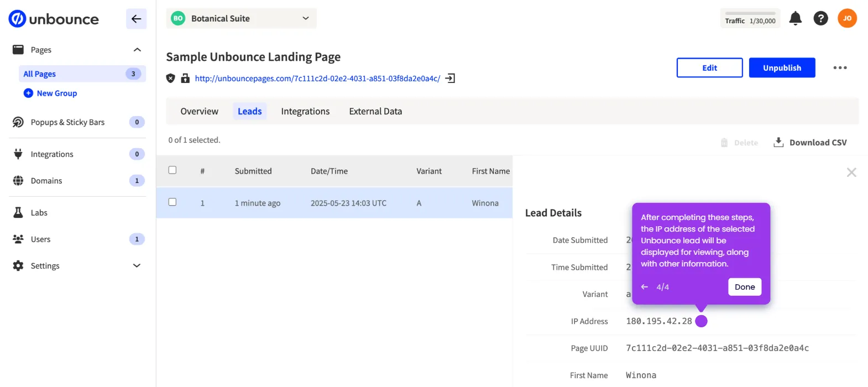Image resolution: width=868 pixels, height=387 pixels.
Task: Click the Delete label
Action: pos(746,143)
